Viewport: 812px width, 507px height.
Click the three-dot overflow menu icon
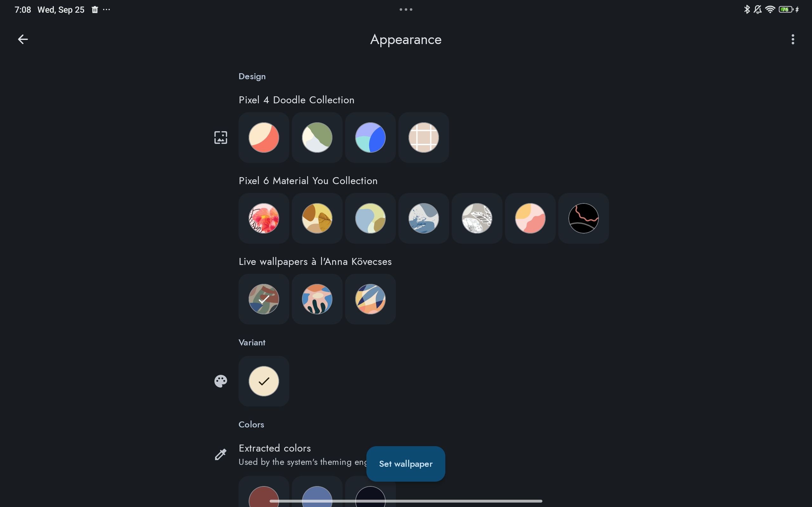[793, 39]
